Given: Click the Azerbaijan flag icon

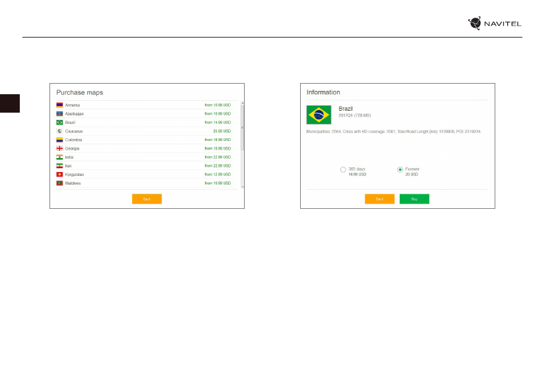Looking at the screenshot, I should point(59,114).
